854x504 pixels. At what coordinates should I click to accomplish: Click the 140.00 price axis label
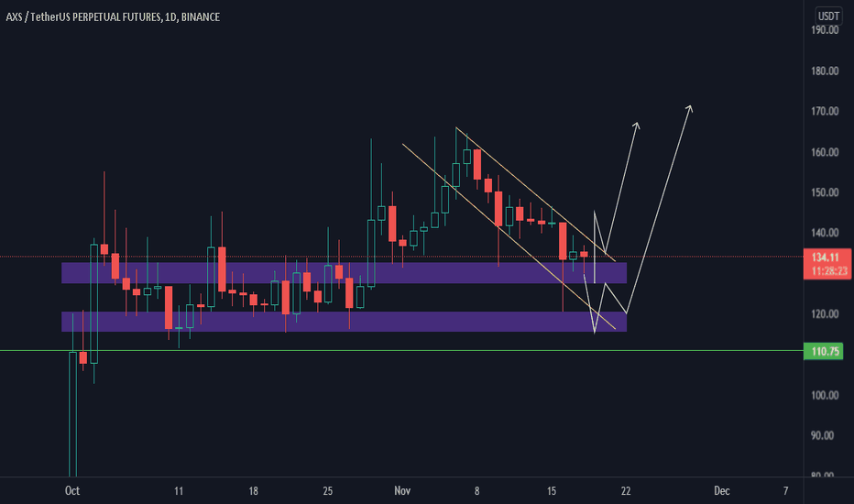pyautogui.click(x=825, y=233)
